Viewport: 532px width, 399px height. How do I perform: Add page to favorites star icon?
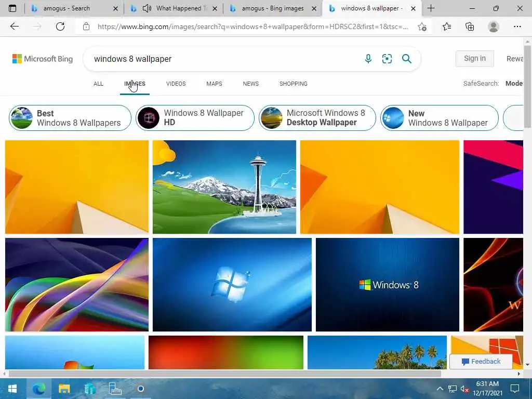click(422, 27)
